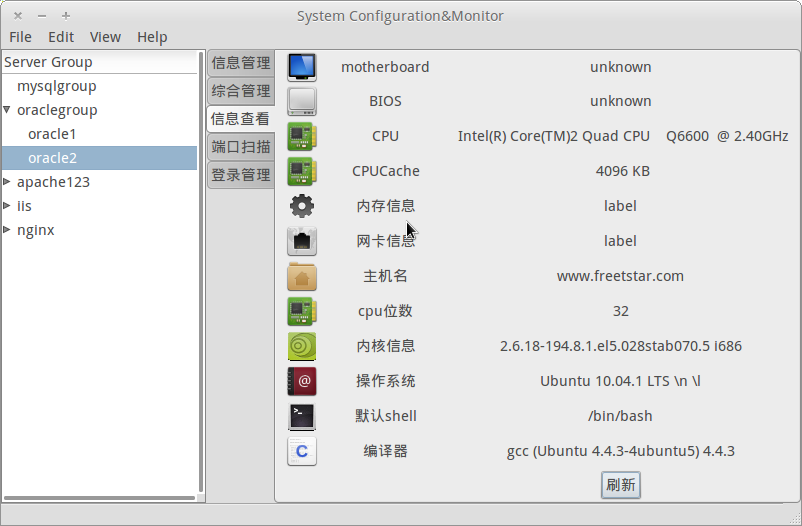Click the 编译器 label
The width and height of the screenshot is (802, 526).
[385, 451]
